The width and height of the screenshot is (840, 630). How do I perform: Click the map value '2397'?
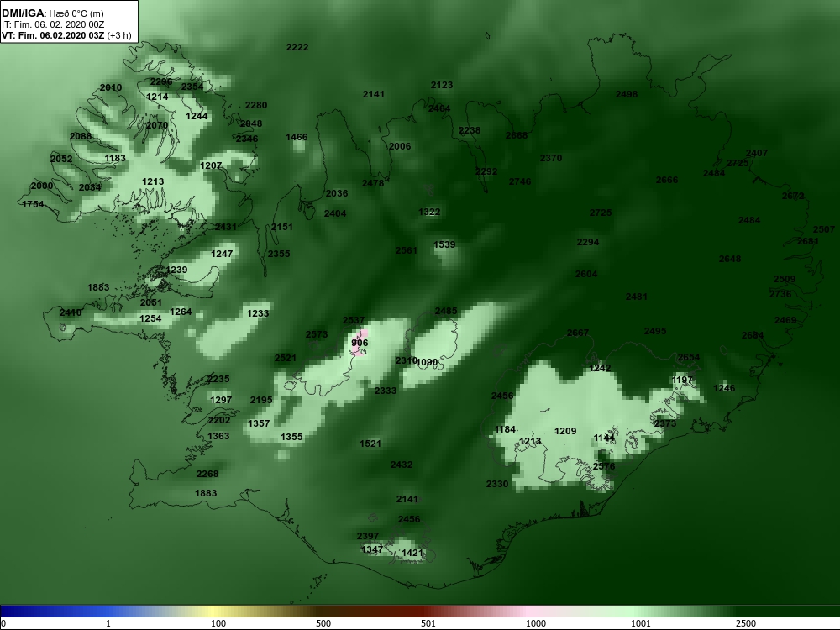point(368,536)
